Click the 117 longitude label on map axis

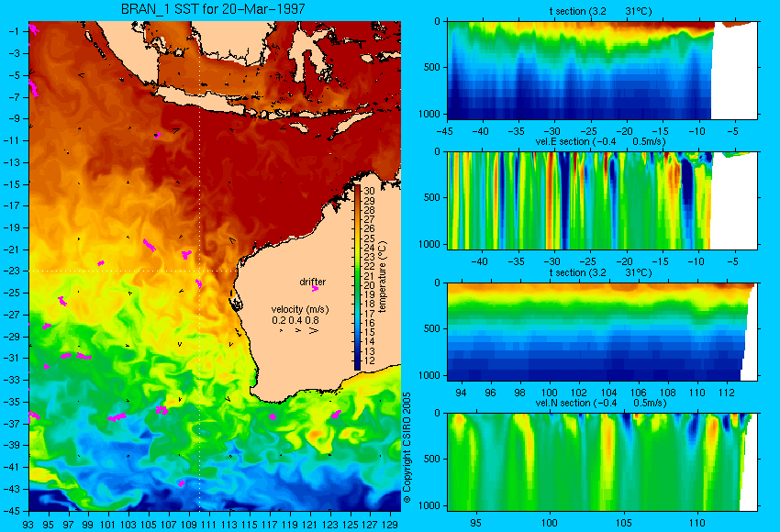[x=270, y=524]
